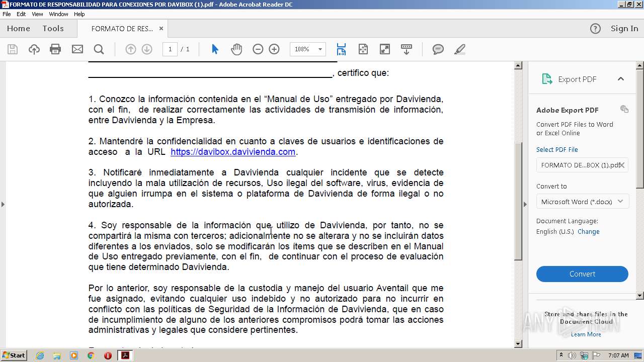Select the highlight pen tool
This screenshot has width=644, height=362.
pyautogui.click(x=459, y=49)
